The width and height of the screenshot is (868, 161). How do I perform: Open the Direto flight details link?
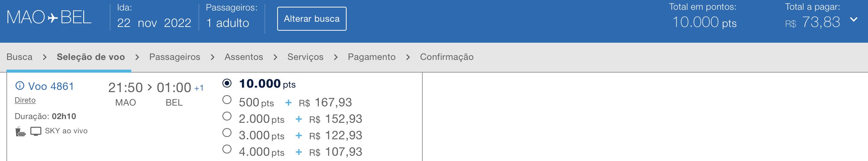point(25,100)
